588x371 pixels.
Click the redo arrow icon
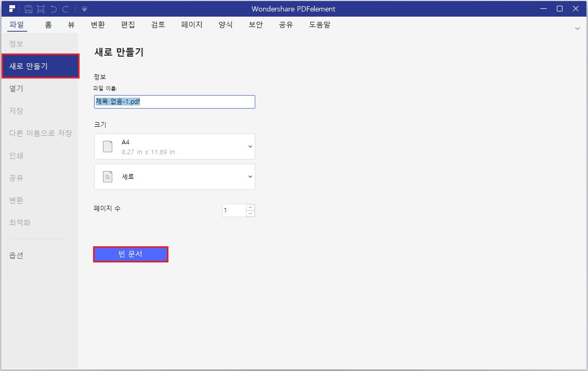click(x=66, y=9)
